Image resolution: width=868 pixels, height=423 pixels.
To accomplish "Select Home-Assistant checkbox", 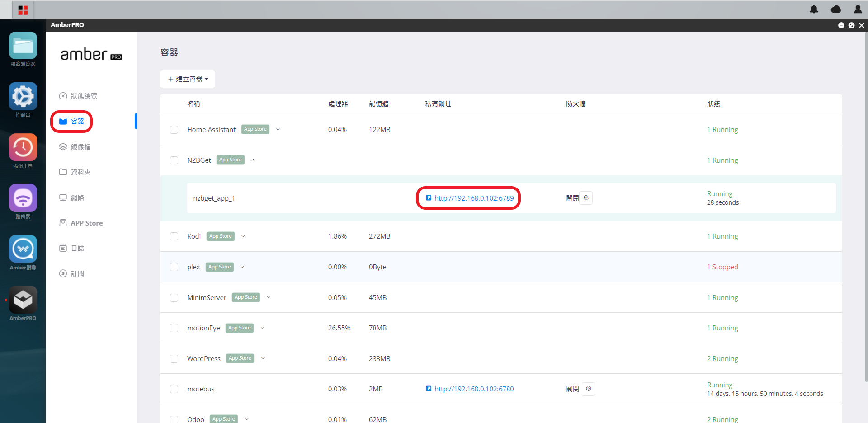I will click(x=174, y=130).
